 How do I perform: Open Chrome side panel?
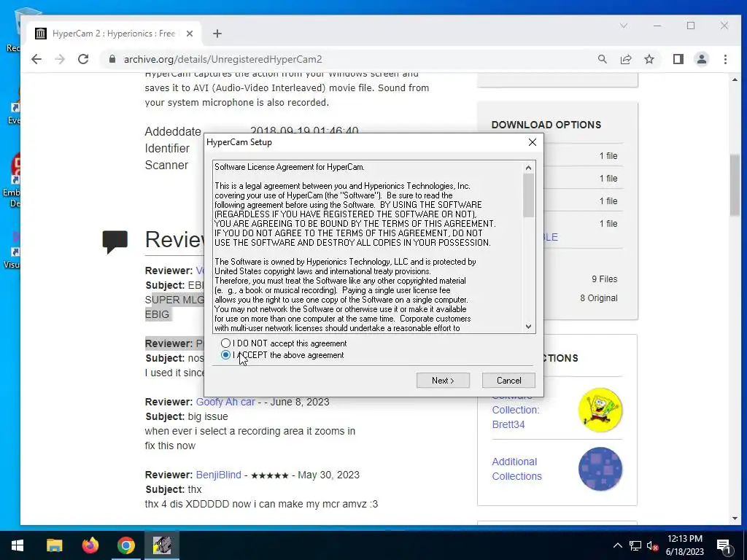coord(678,59)
